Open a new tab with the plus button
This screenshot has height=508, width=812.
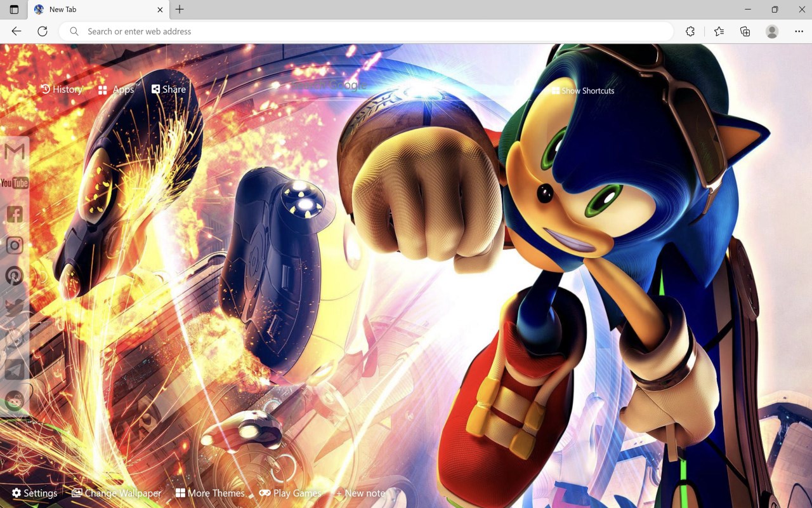pos(180,10)
